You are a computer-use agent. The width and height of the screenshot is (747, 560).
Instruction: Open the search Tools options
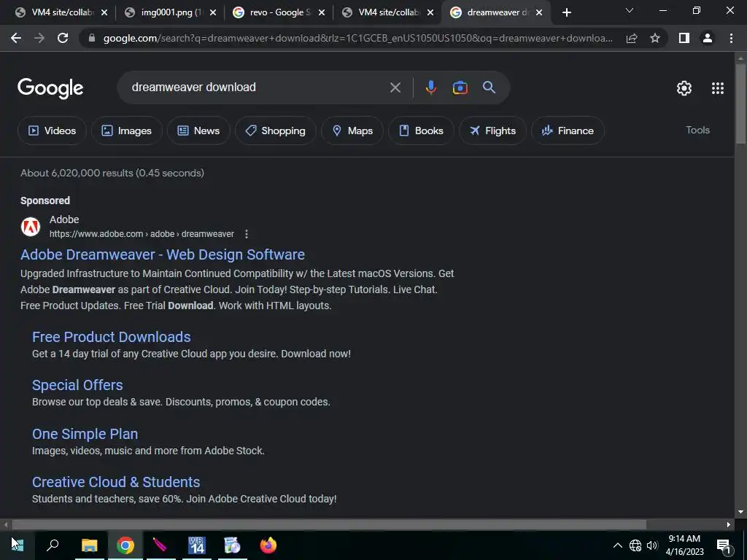pos(697,130)
